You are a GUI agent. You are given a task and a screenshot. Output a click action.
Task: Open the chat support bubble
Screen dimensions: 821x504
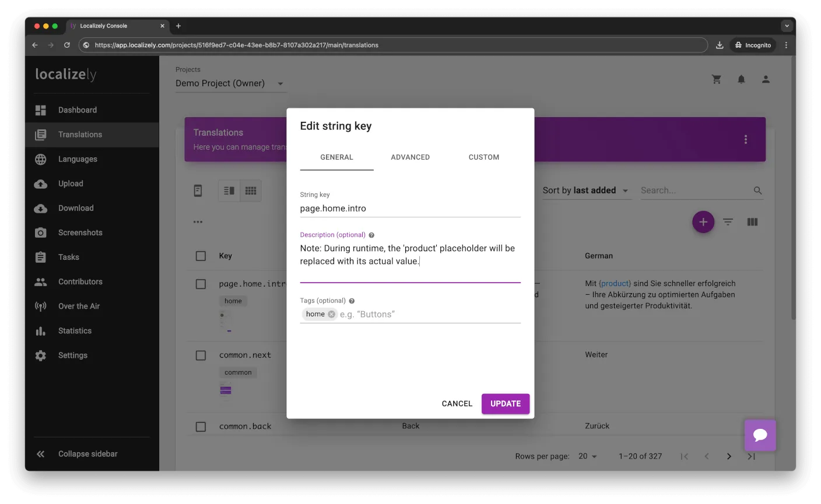[760, 435]
